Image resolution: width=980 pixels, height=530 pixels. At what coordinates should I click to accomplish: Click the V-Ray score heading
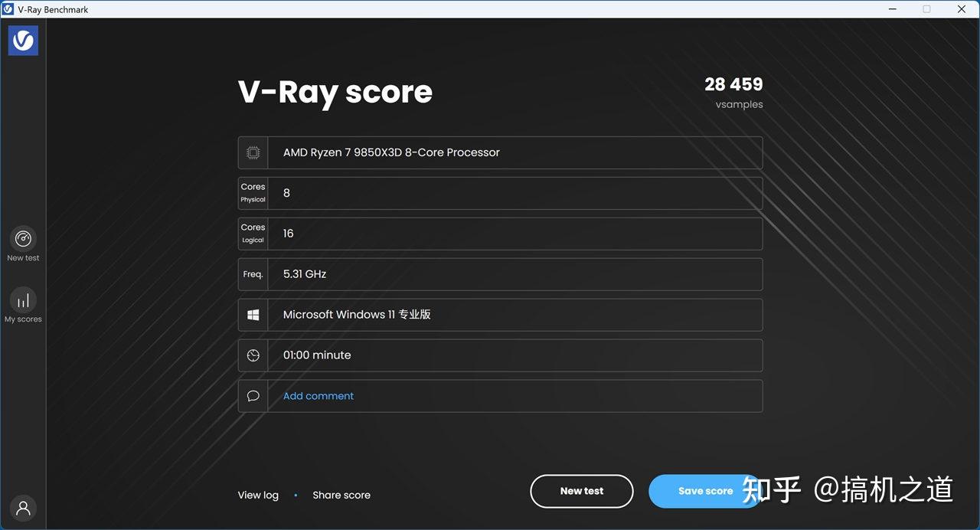click(x=335, y=92)
